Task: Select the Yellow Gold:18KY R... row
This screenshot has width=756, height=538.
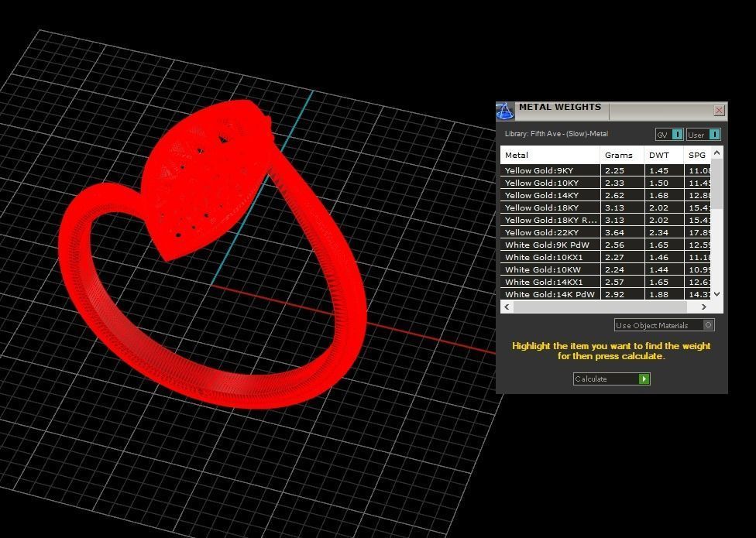Action: [606, 220]
